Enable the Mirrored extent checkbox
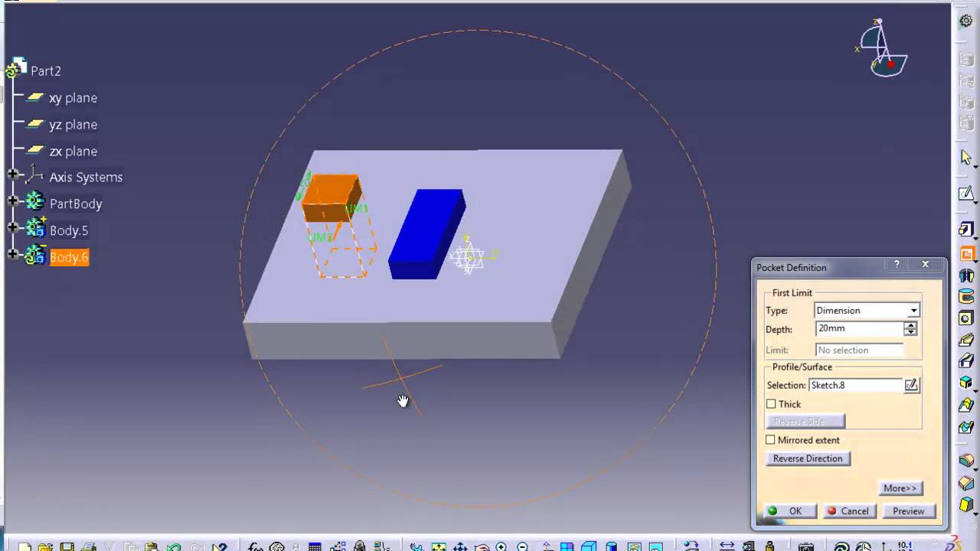 pos(771,440)
